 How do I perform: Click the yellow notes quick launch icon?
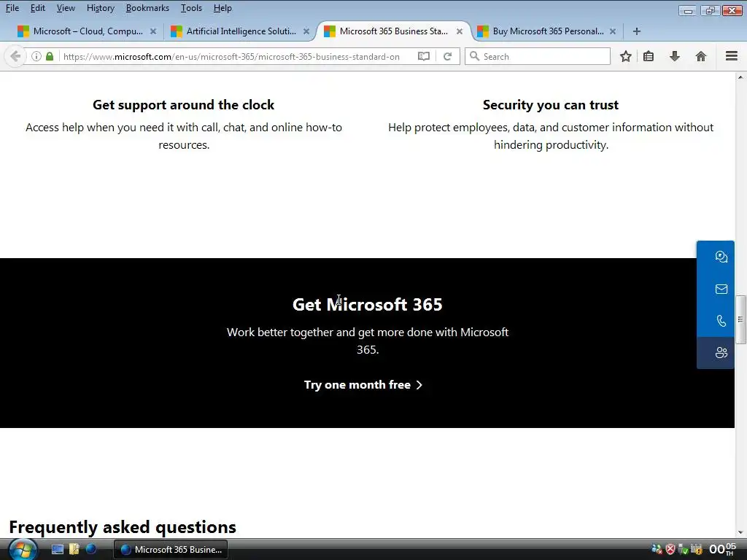coord(74,550)
